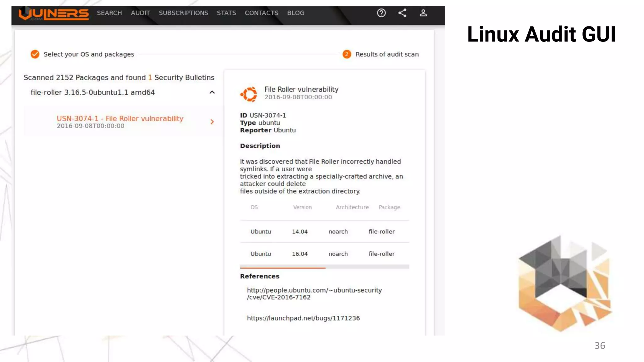The width and height of the screenshot is (644, 362).
Task: Open USN-3074-1 bulletin right arrow
Action: [x=212, y=122]
